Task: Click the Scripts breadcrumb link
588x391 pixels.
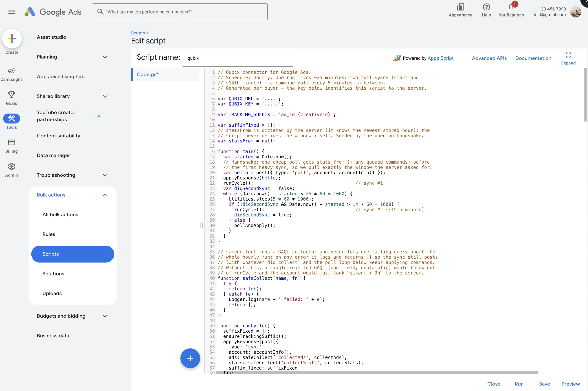Action: point(138,33)
